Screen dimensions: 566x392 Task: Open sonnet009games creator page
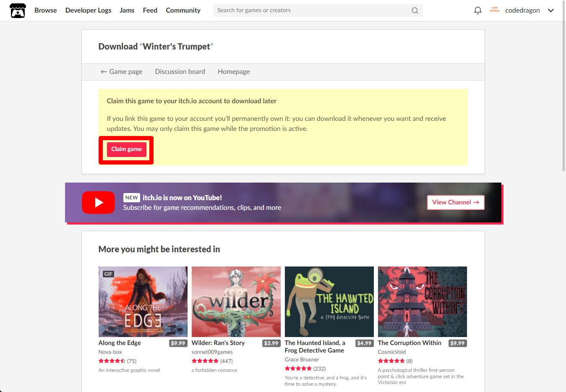click(x=212, y=352)
